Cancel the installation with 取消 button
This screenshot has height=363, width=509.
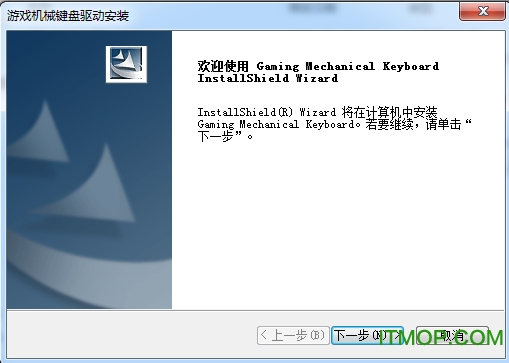[x=452, y=335]
